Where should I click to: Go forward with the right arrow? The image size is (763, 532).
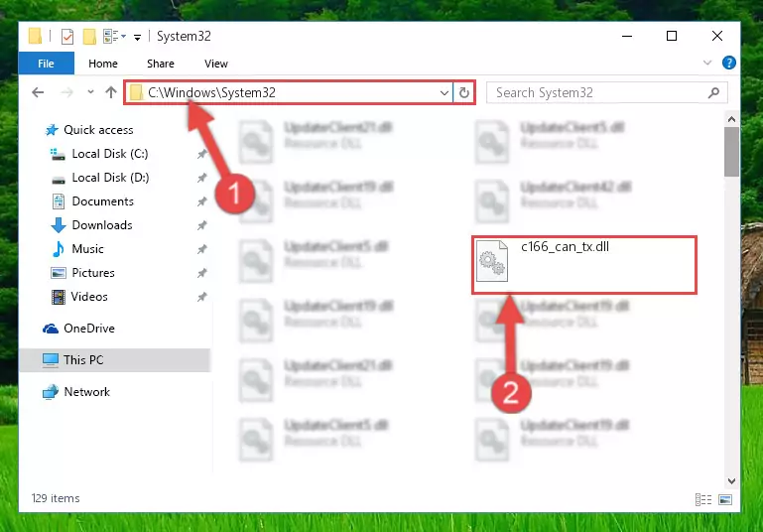[x=66, y=92]
